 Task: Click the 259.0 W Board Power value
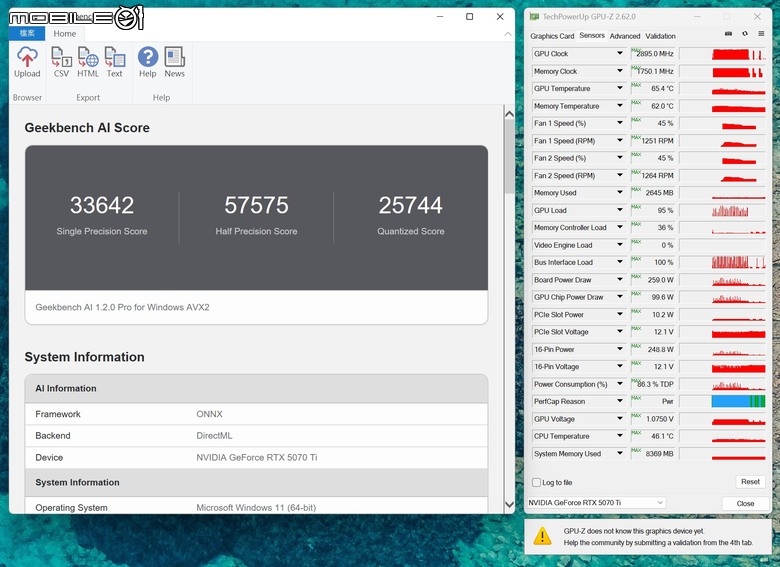[661, 280]
